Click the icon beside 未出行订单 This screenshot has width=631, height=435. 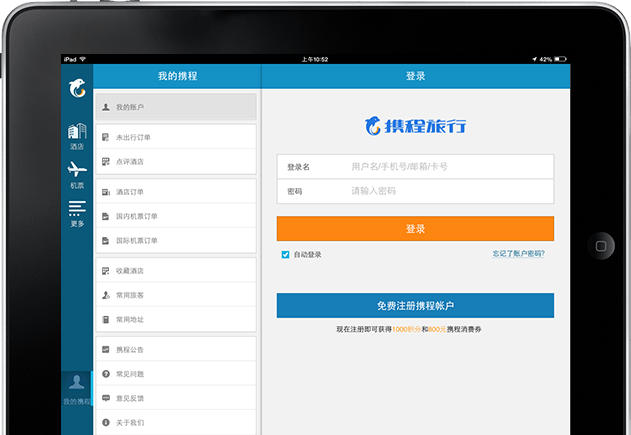pyautogui.click(x=106, y=137)
